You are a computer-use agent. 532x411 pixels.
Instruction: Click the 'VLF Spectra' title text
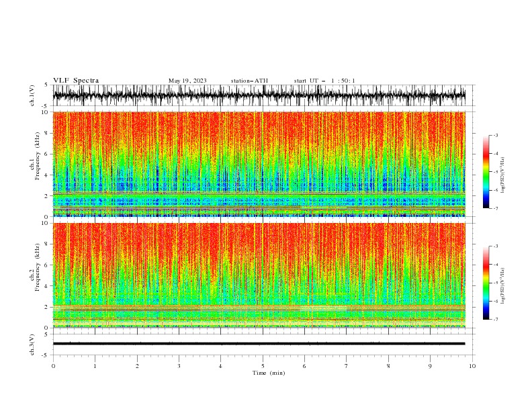[76, 81]
